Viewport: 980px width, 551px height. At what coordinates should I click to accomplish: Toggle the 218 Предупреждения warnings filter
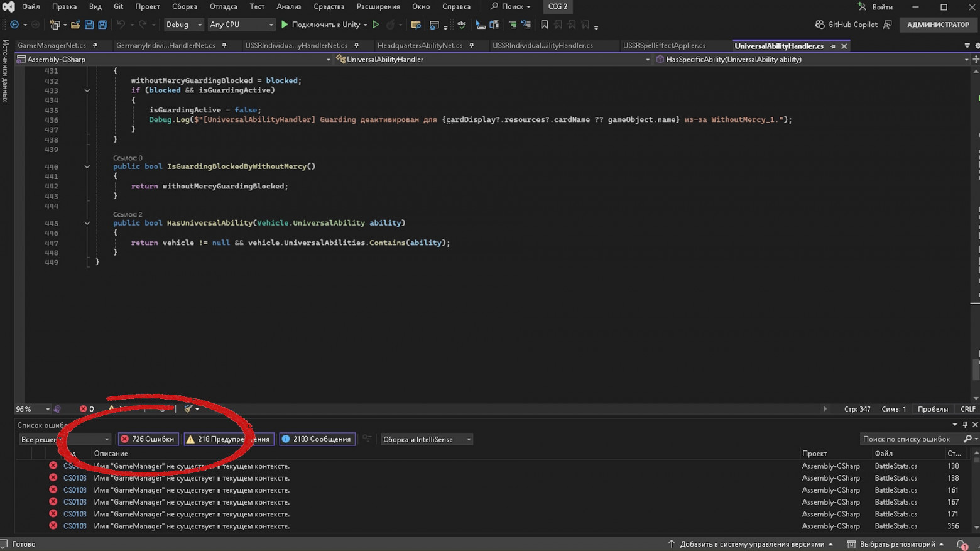(228, 439)
